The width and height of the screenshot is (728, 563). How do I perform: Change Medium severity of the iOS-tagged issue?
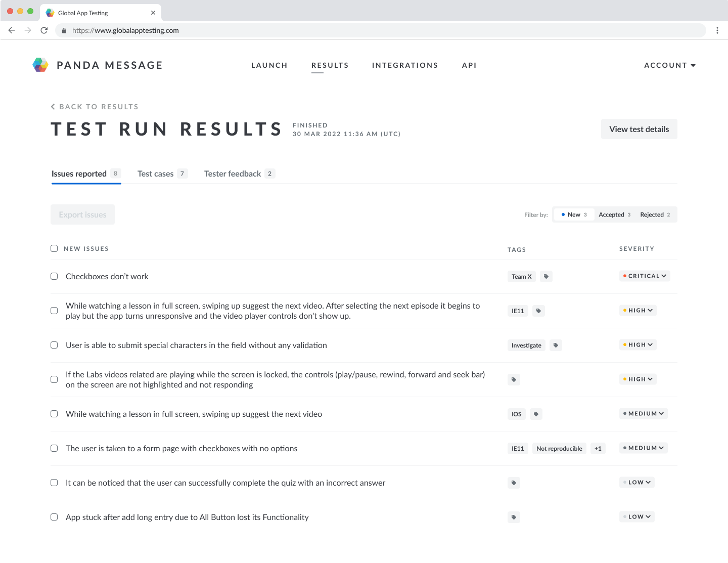[x=644, y=413]
